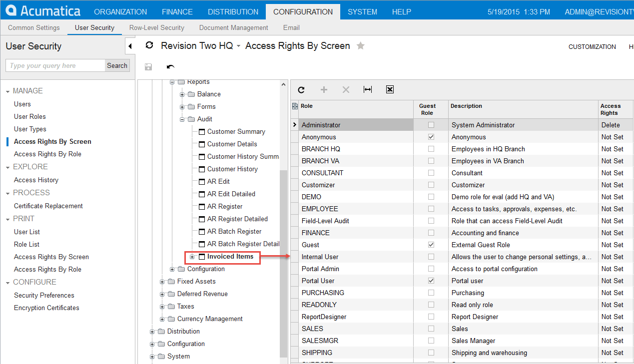
Task: Open Certificate Replacement link
Action: click(48, 206)
